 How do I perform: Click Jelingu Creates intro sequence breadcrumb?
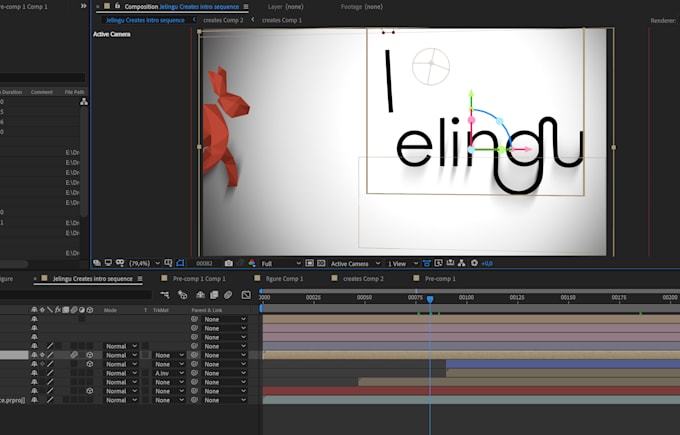coord(145,20)
